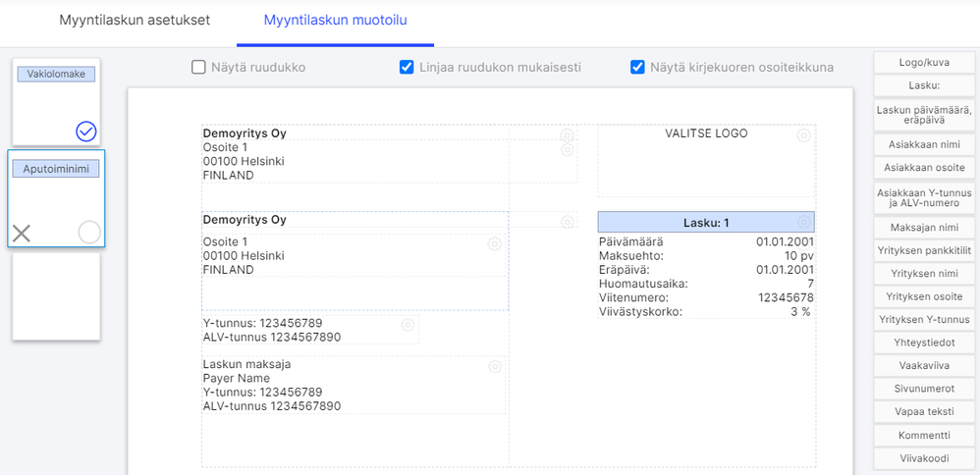The height and width of the screenshot is (475, 980).
Task: Add a Vaakaviiva element
Action: pos(924,366)
